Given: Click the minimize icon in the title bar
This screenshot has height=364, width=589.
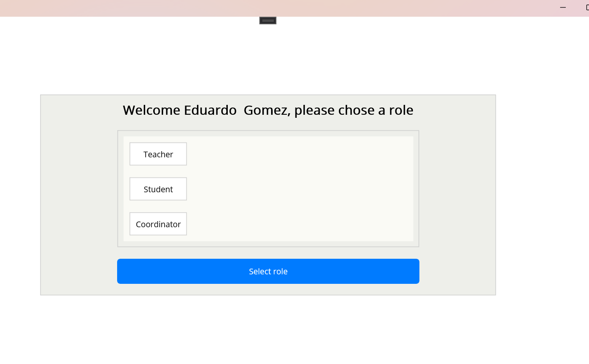Looking at the screenshot, I should pyautogui.click(x=562, y=7).
